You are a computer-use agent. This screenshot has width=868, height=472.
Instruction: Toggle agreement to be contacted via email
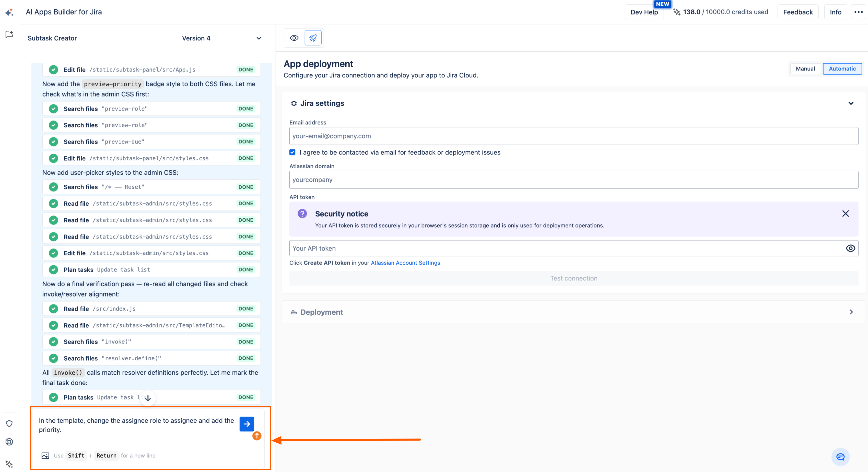pos(292,152)
